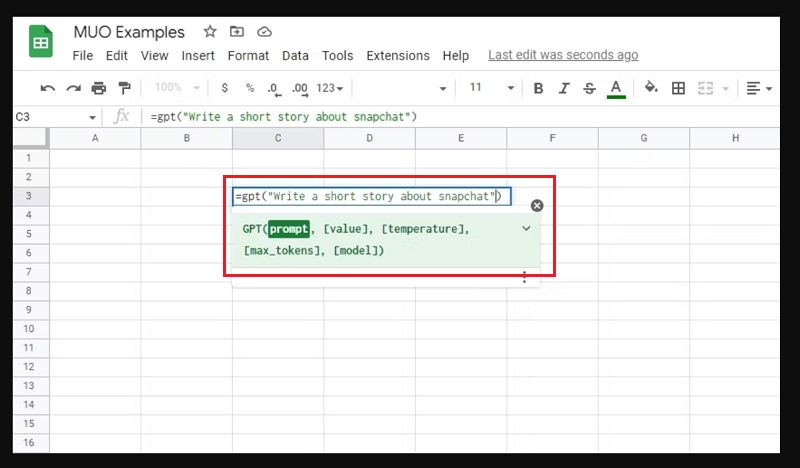Toggle strikethrough formatting

tap(589, 88)
